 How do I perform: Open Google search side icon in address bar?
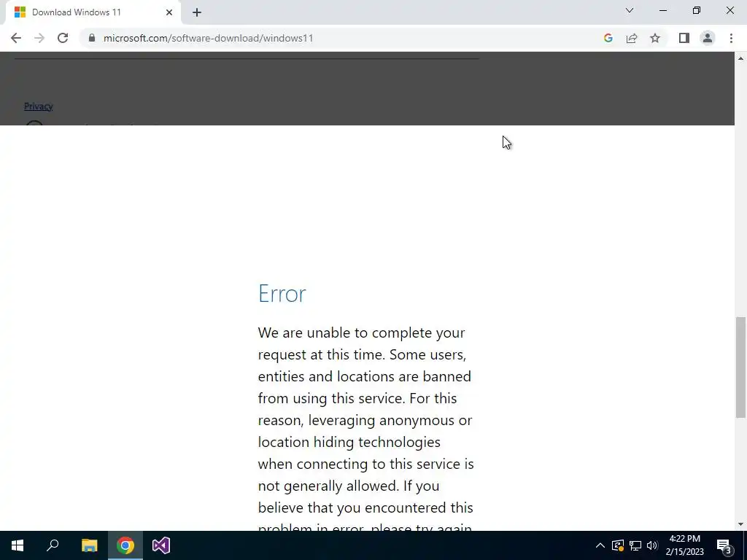coord(608,38)
